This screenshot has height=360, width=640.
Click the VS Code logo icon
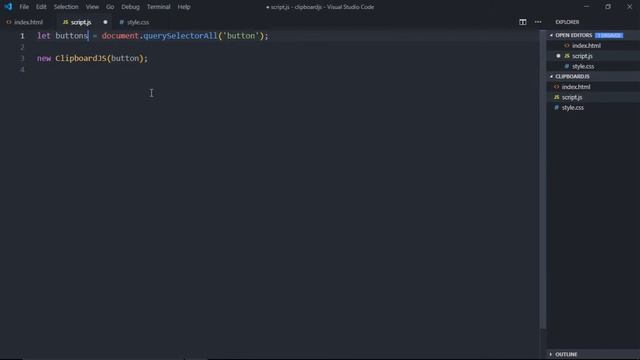click(x=8, y=7)
